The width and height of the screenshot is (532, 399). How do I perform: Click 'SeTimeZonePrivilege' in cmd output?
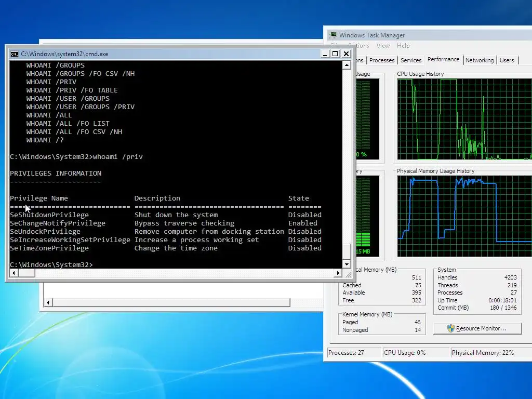(x=49, y=248)
